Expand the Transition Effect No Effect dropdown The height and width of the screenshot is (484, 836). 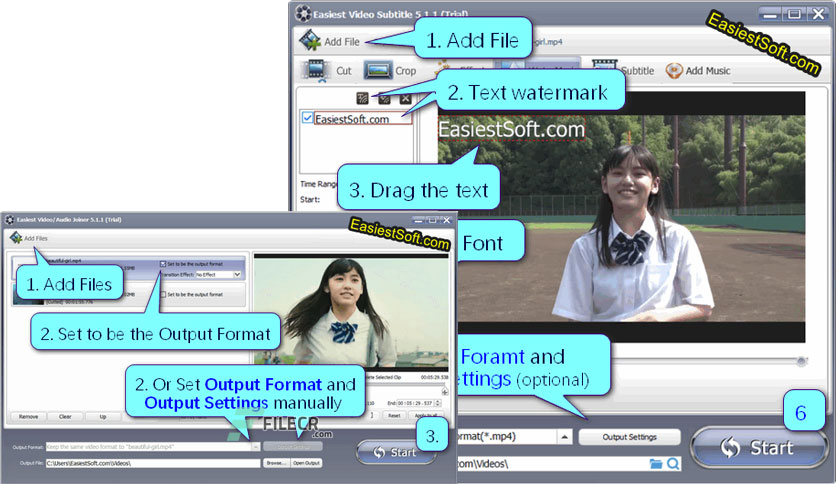click(x=237, y=275)
